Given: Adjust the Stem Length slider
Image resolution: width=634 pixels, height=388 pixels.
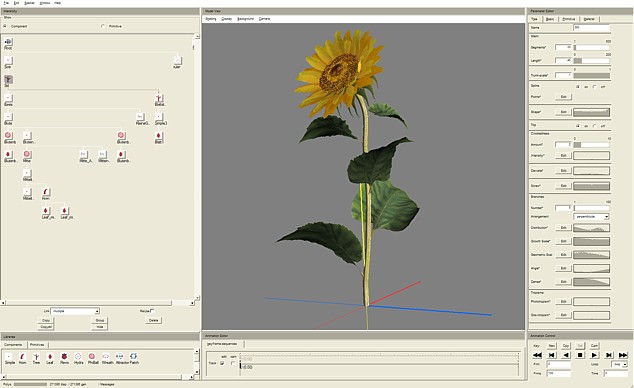Looking at the screenshot, I should [592, 61].
